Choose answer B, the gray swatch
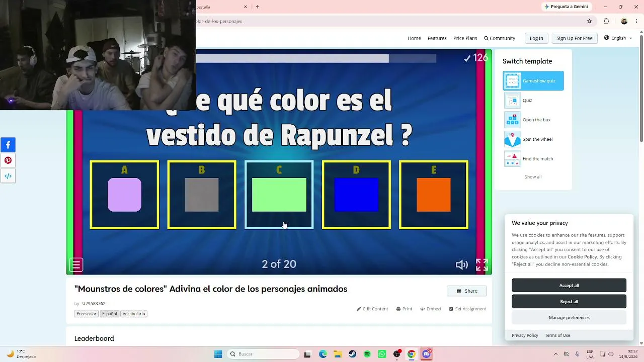 pos(202,195)
